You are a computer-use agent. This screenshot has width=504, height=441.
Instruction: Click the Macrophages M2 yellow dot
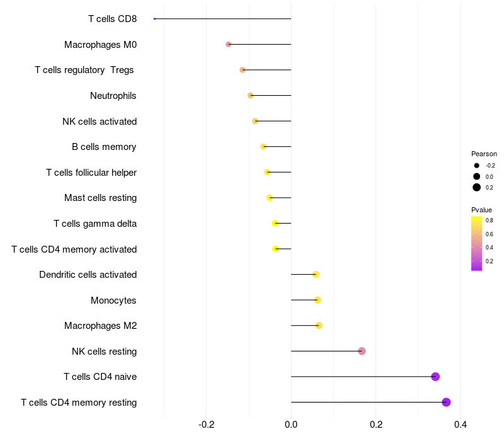(x=319, y=326)
